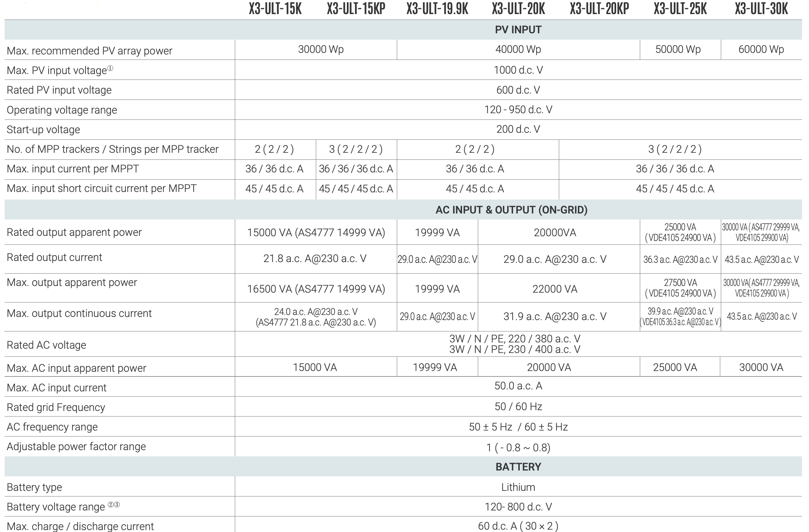This screenshot has width=809, height=532.
Task: Click the X3-ULT-15K column header
Action: [x=275, y=9]
